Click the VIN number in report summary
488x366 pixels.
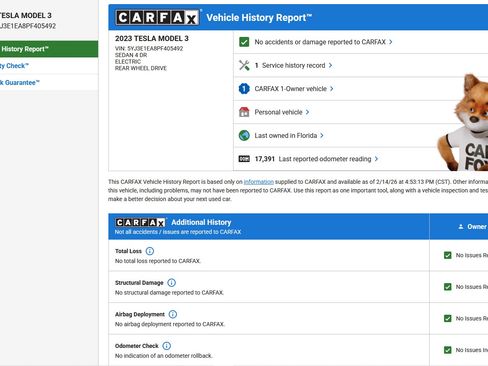click(x=149, y=48)
